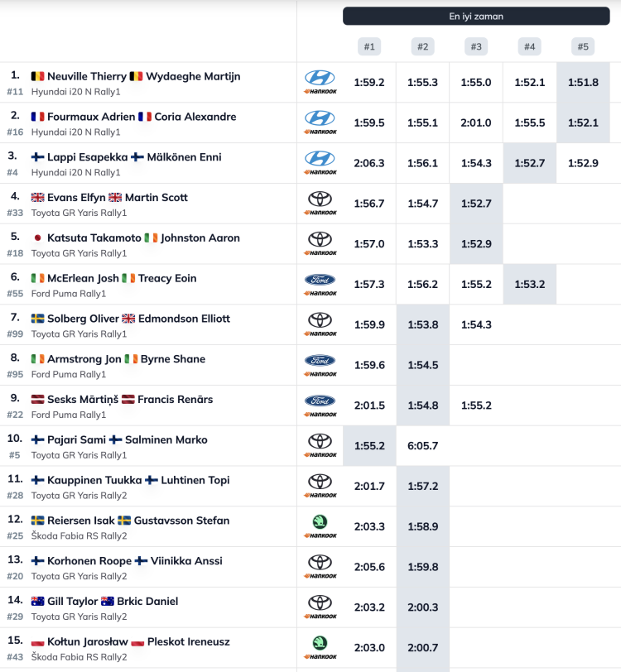Image resolution: width=621 pixels, height=672 pixels.
Task: Open co-driver Viinikka Anssi's name link
Action: (186, 561)
